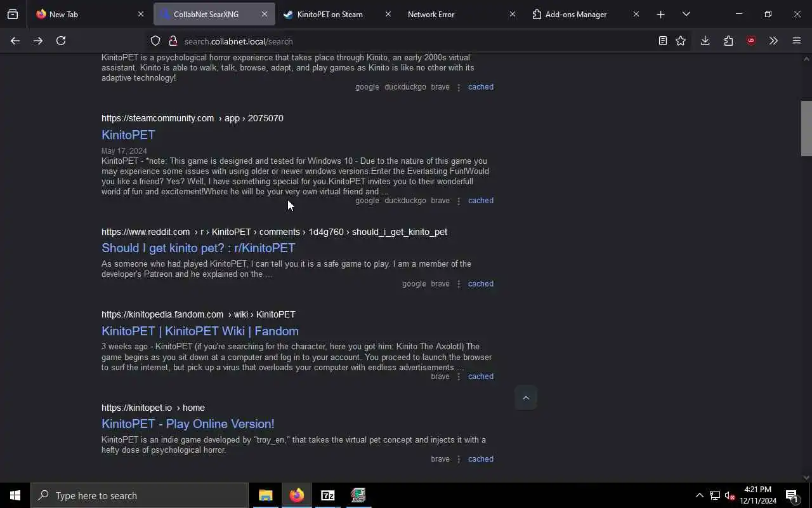The height and width of the screenshot is (508, 812).
Task: Open Firefox application hamburger menu
Action: pos(797,41)
